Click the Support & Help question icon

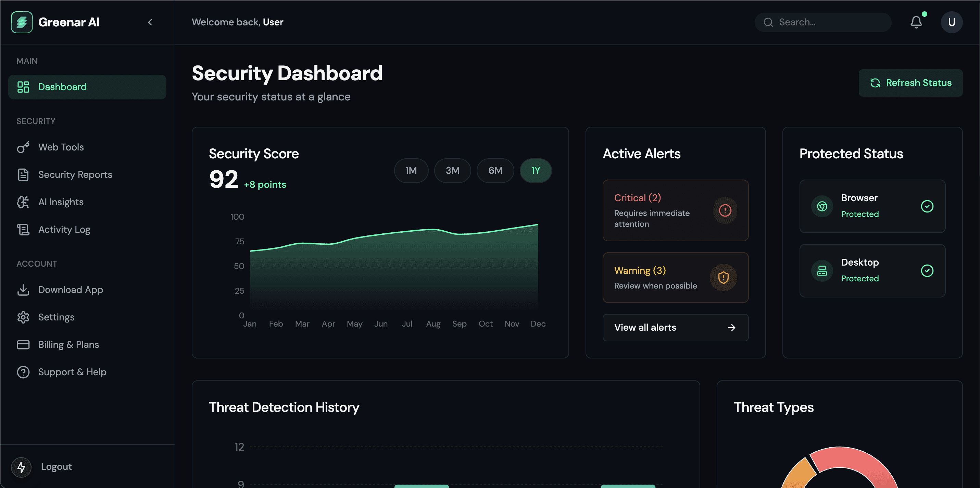23,372
